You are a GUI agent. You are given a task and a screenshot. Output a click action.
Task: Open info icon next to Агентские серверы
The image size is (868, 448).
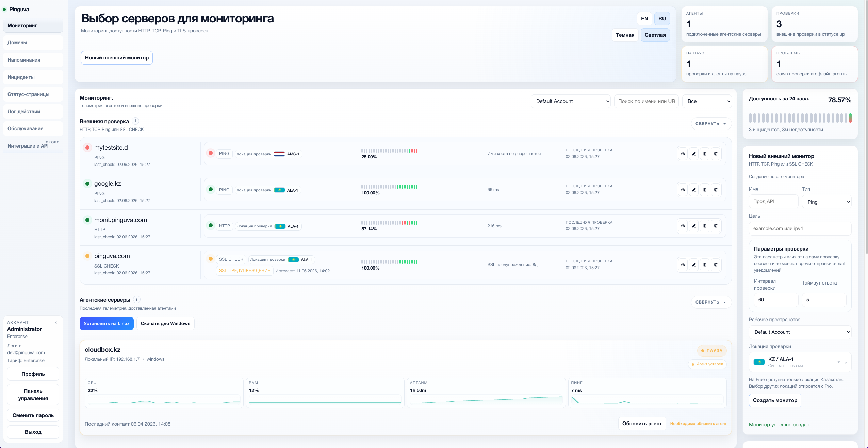click(137, 299)
